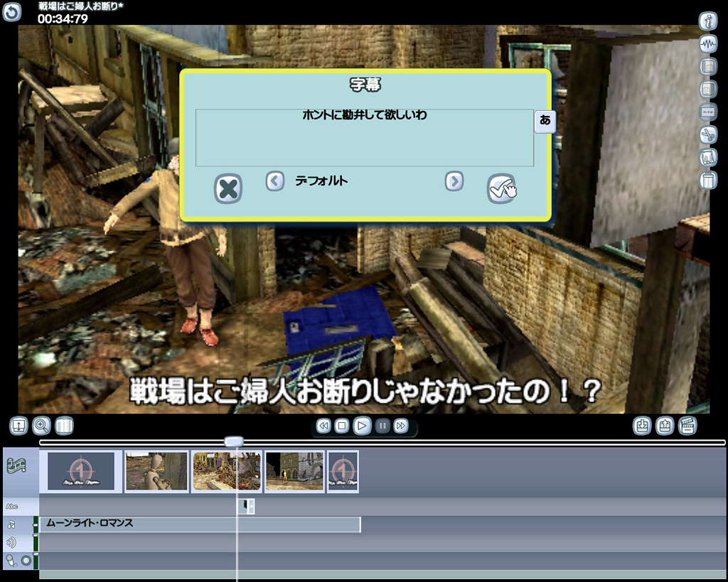Click the sidebar panel icon just above the subtitle tool
Viewport: 728px width, 582px height.
click(709, 89)
